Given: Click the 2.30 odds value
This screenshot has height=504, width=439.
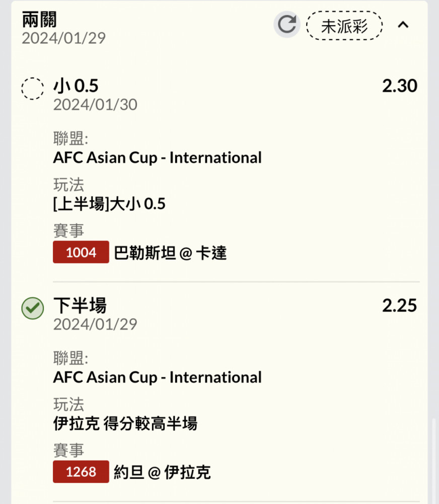Looking at the screenshot, I should (400, 86).
